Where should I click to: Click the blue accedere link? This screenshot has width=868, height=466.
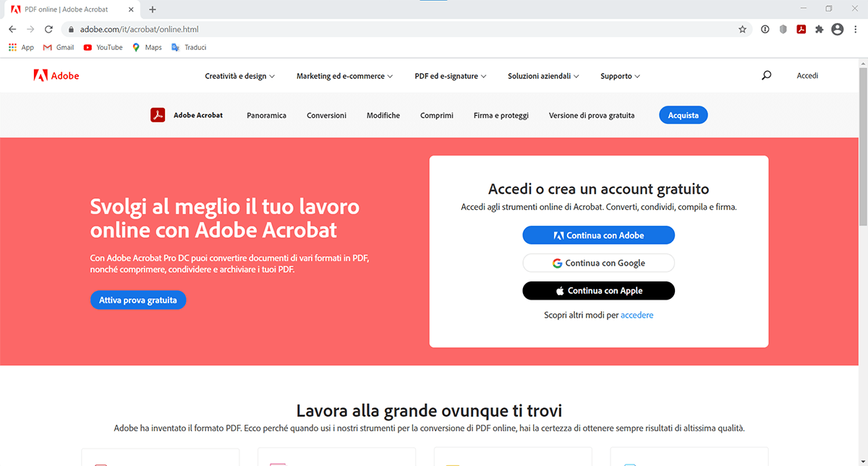[637, 315]
